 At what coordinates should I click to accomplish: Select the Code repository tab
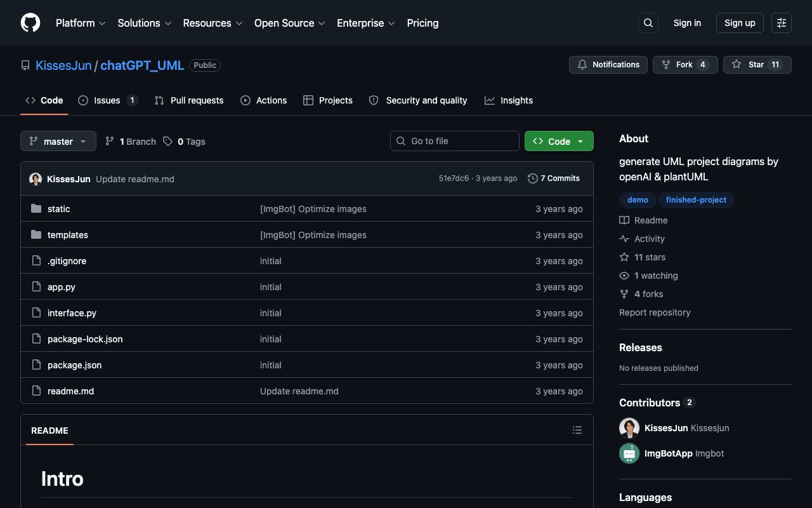[44, 100]
